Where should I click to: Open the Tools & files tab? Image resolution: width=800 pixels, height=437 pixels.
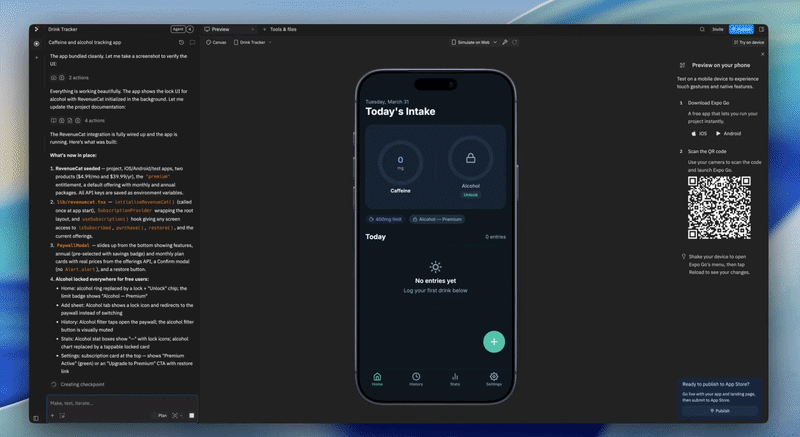[282, 30]
